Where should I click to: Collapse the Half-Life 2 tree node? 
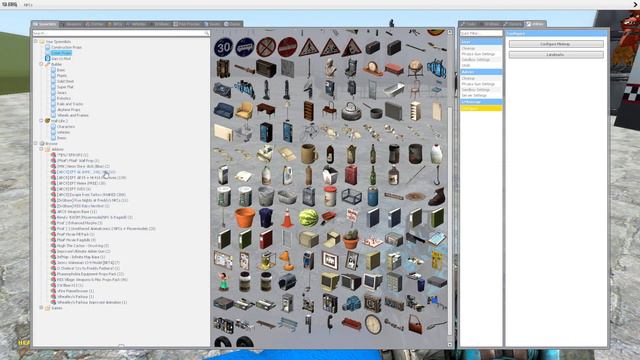click(41, 121)
